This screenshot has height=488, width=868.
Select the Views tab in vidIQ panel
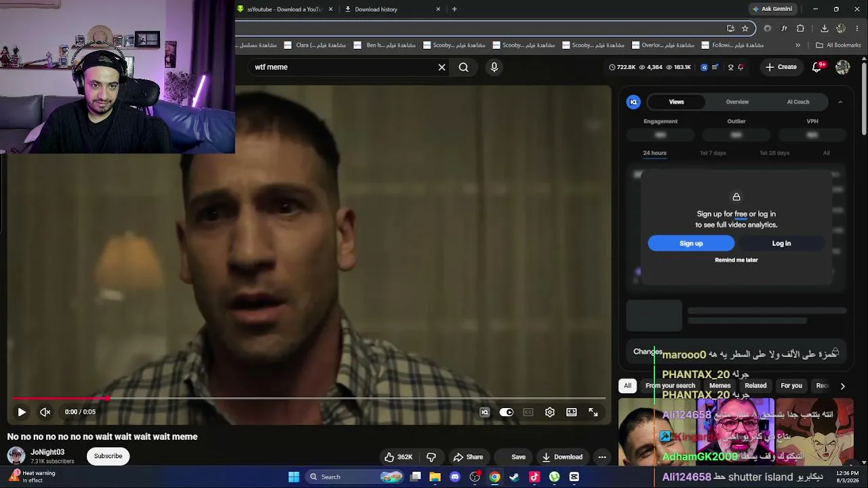point(677,102)
